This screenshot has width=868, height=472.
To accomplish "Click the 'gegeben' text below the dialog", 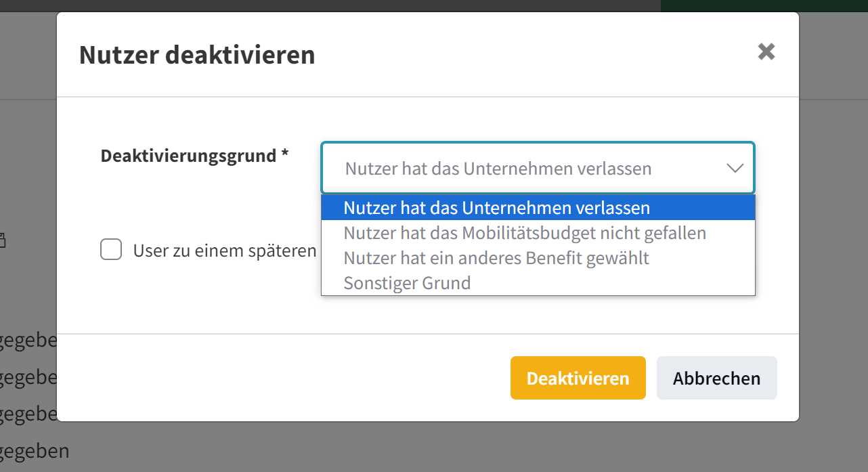I will (34, 451).
